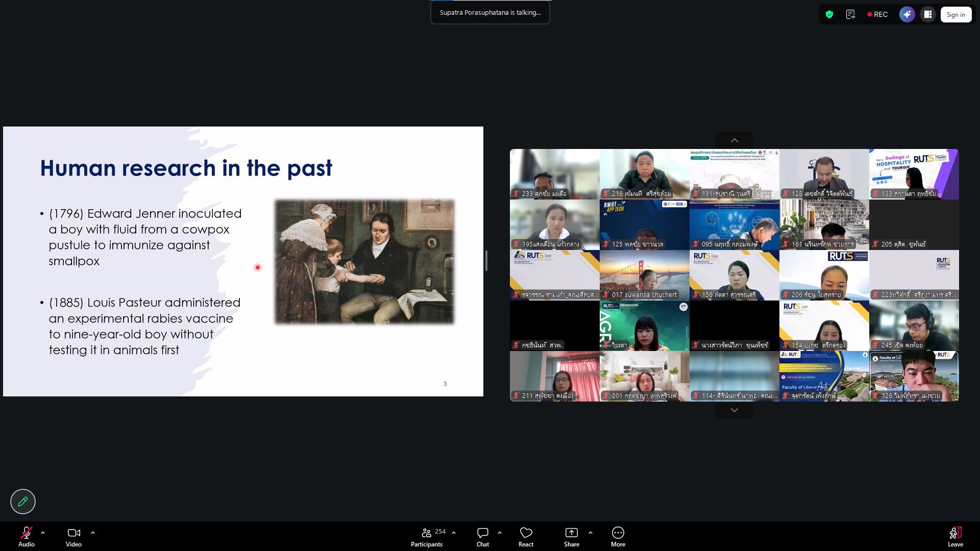The height and width of the screenshot is (551, 980).
Task: Unmute microphone with Audio button
Action: tap(26, 536)
